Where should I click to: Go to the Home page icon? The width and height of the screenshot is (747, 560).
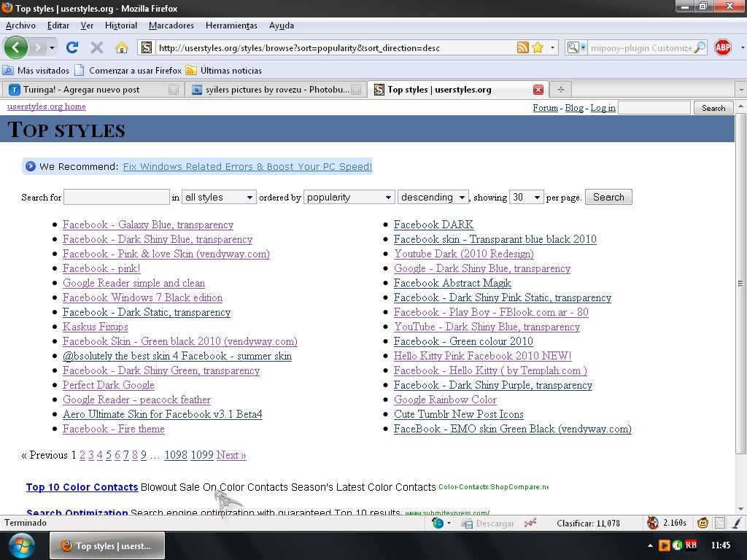pos(122,47)
